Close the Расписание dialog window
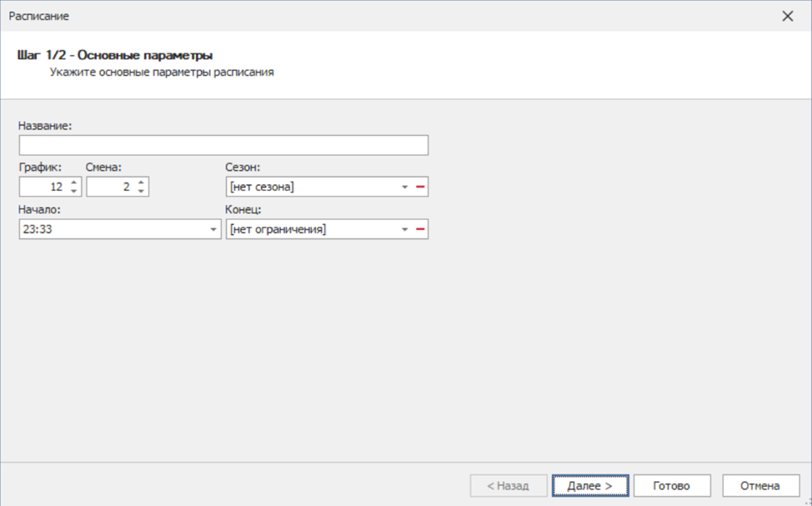The height and width of the screenshot is (506, 812). point(787,16)
